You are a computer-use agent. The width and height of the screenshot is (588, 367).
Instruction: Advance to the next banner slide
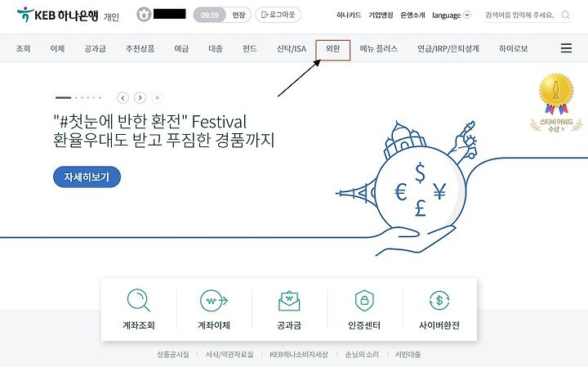[x=140, y=97]
